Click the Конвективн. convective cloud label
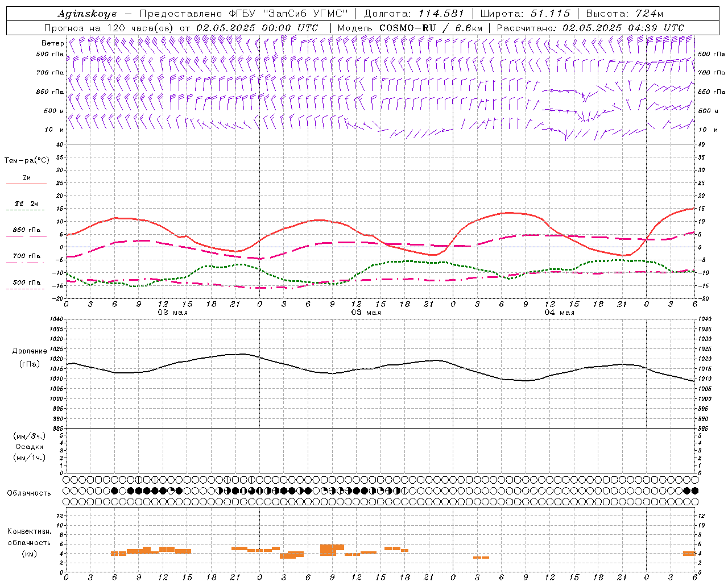The width and height of the screenshot is (728, 582). click(x=29, y=531)
